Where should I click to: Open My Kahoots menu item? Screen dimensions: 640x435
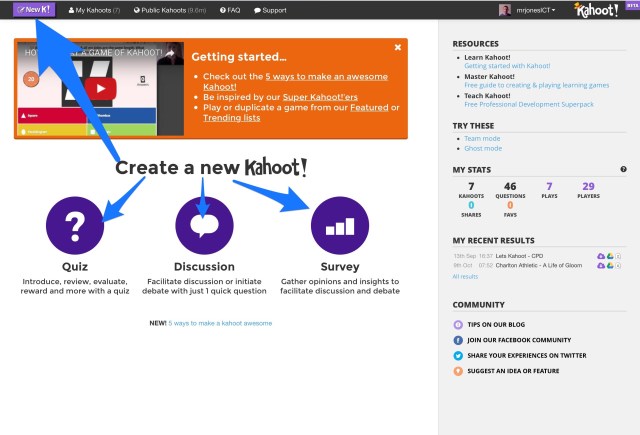point(94,10)
